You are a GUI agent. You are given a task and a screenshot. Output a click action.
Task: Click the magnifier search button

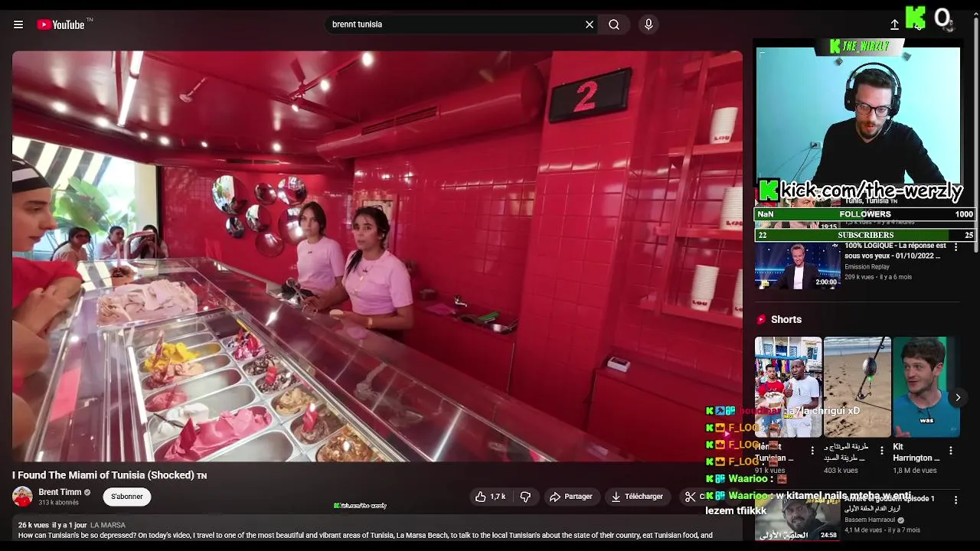[x=614, y=24]
